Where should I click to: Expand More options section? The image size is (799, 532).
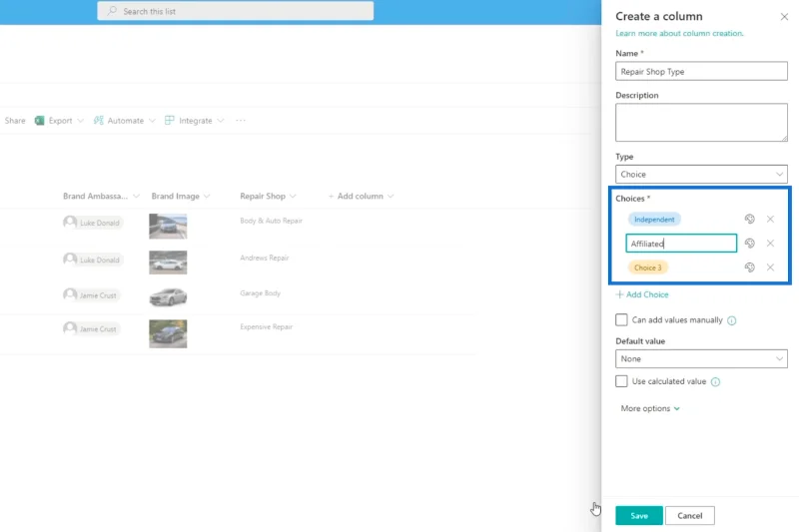point(650,408)
